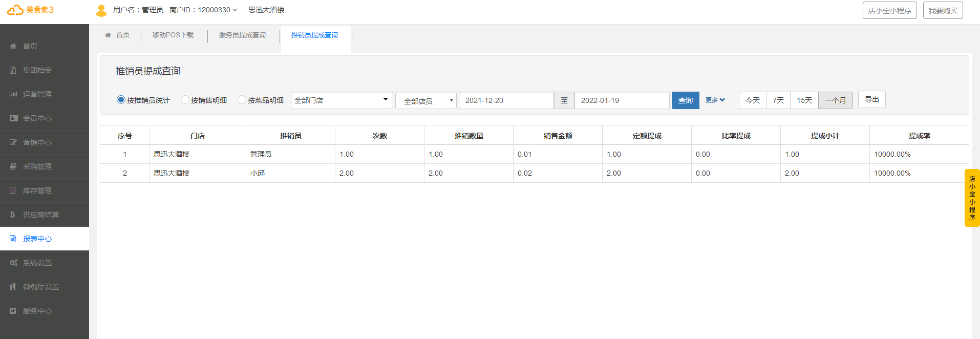
Task: Open 会员中心 in the sidebar menu
Action: pyautogui.click(x=45, y=118)
